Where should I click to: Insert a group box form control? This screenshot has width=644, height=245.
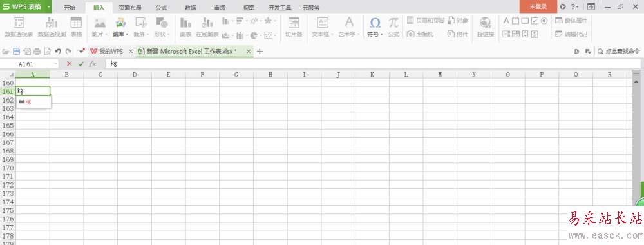click(515, 21)
